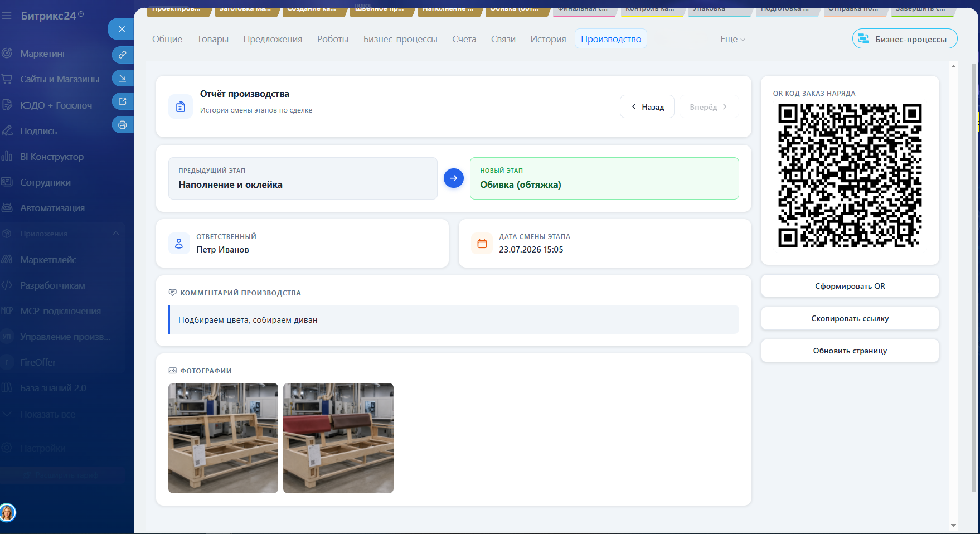Click Скопировать ссылку

(850, 318)
